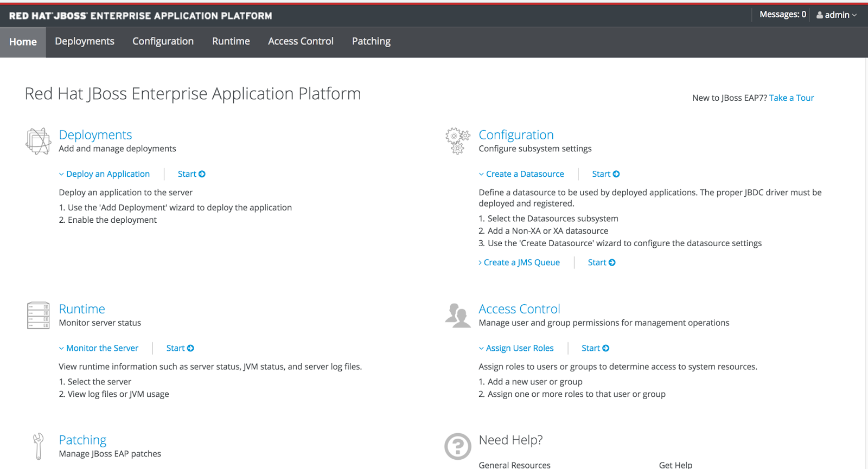Screen dimensions: 868x469
Task: Click the 'Need Help?' heading
Action: click(510, 440)
